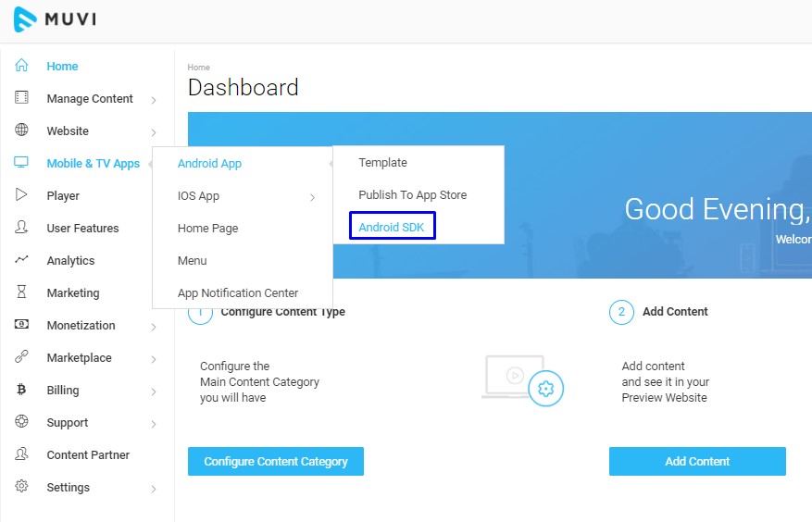Click the Add Content step heading
The height and width of the screenshot is (522, 812).
click(x=675, y=312)
